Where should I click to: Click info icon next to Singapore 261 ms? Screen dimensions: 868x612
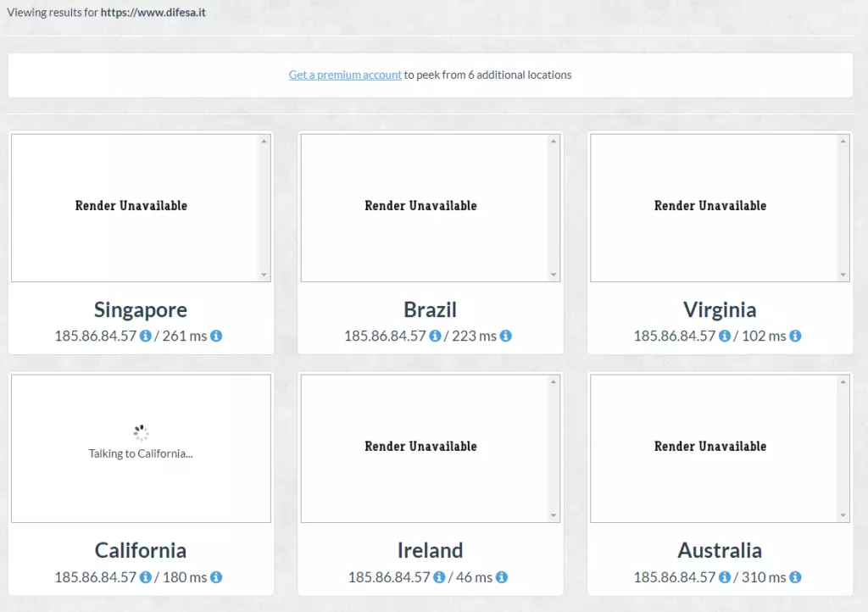tap(216, 337)
